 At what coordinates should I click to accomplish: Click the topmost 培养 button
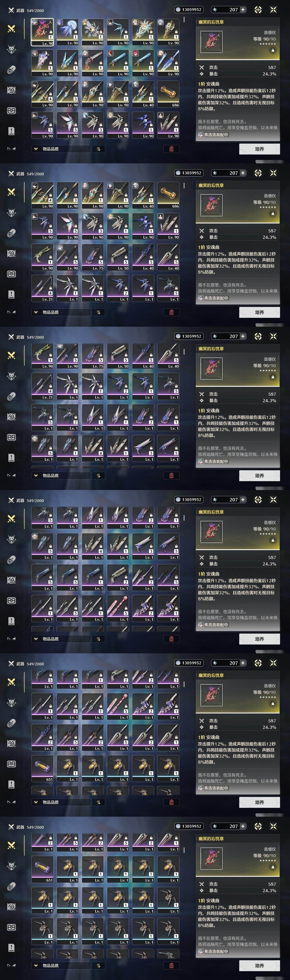point(260,149)
